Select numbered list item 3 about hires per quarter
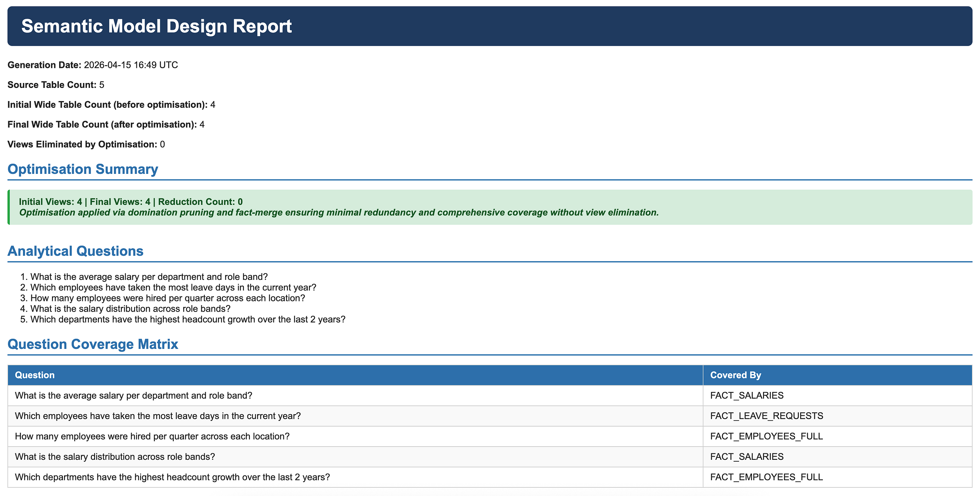 tap(168, 298)
